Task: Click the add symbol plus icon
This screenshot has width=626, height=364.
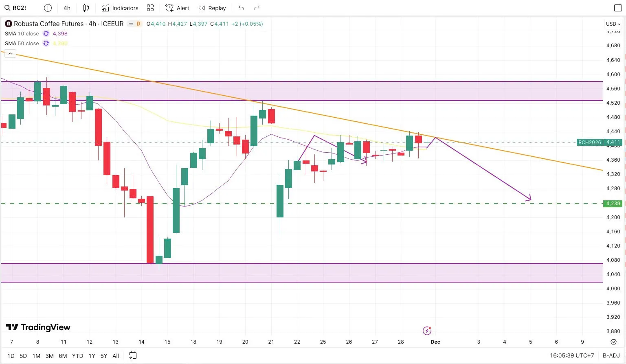Action: (x=48, y=8)
